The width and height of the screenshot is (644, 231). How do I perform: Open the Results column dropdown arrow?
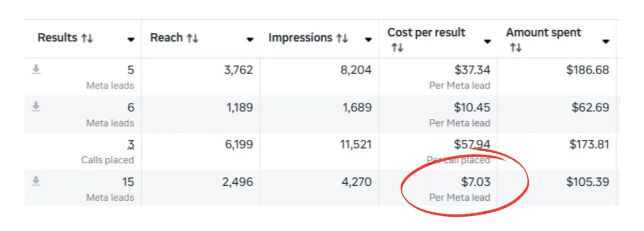[131, 40]
